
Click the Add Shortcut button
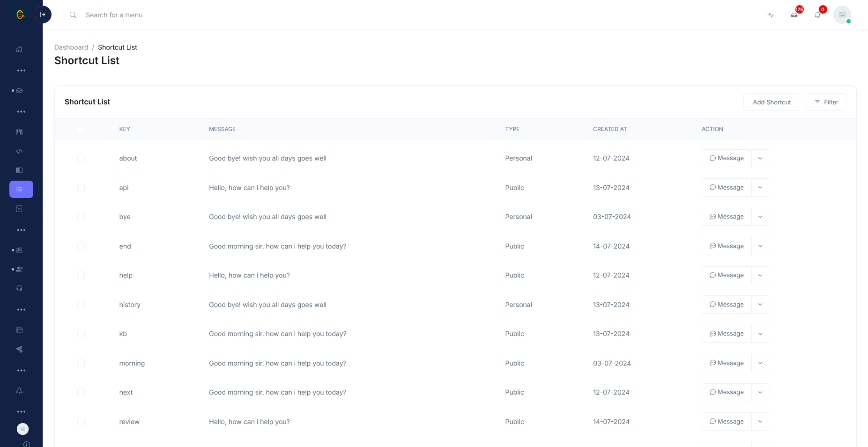pyautogui.click(x=772, y=102)
